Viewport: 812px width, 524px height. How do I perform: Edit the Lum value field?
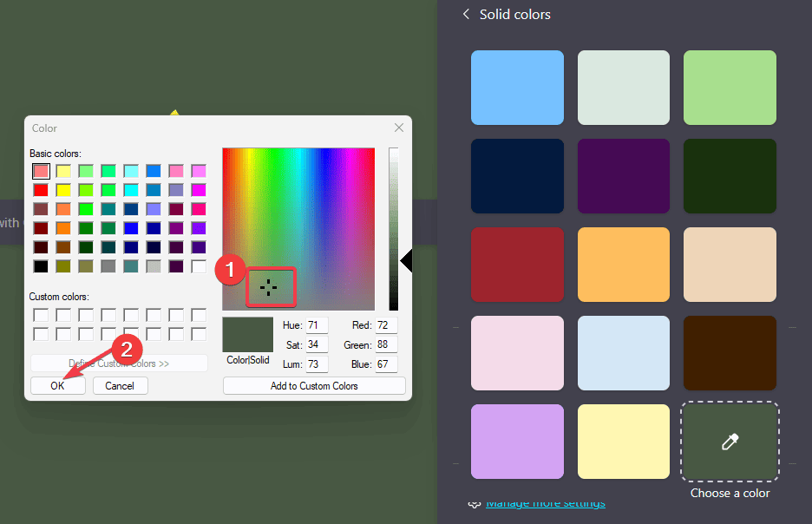coord(317,364)
